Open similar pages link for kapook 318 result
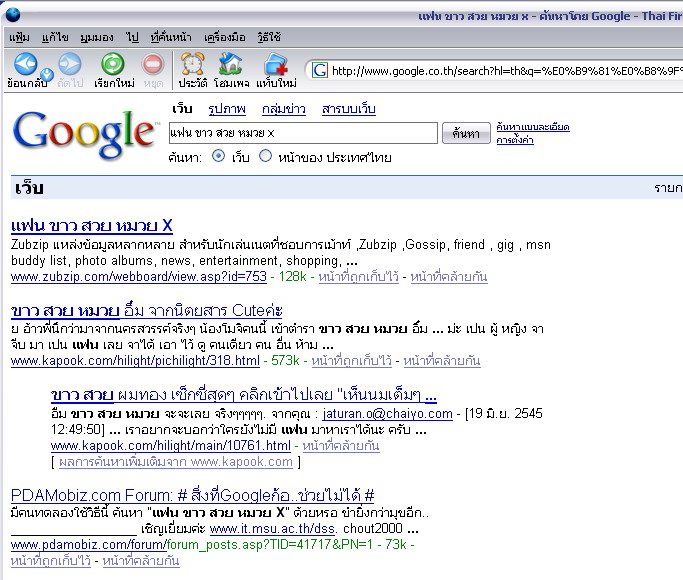The image size is (683, 580). pyautogui.click(x=442, y=361)
